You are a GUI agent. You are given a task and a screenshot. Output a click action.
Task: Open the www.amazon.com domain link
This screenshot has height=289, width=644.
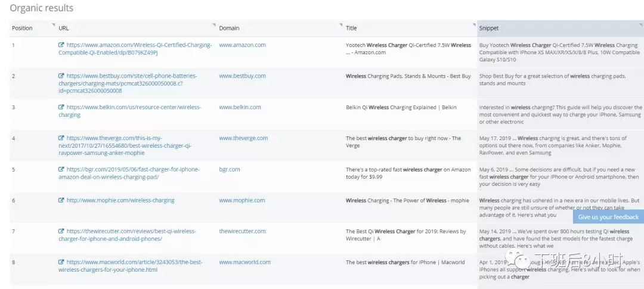pyautogui.click(x=242, y=45)
